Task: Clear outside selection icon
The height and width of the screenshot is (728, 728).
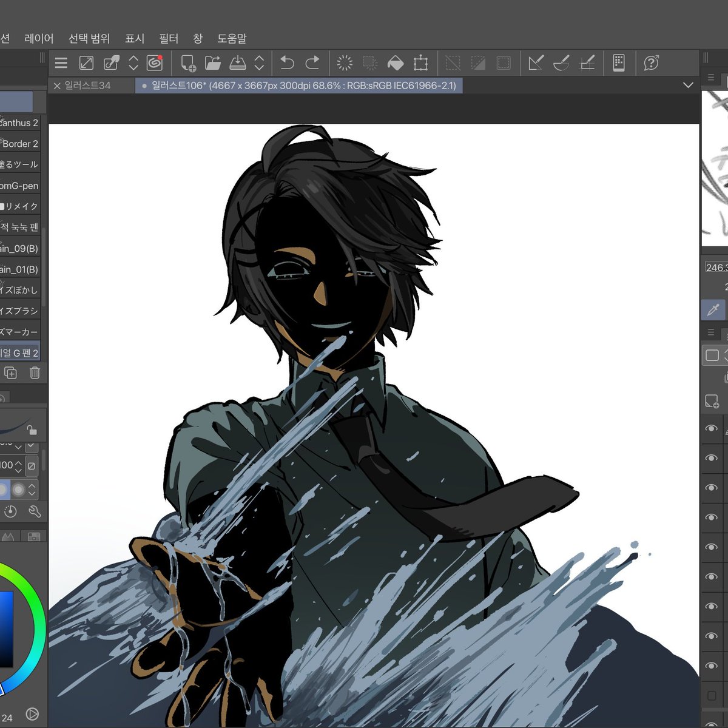Action: 369,63
